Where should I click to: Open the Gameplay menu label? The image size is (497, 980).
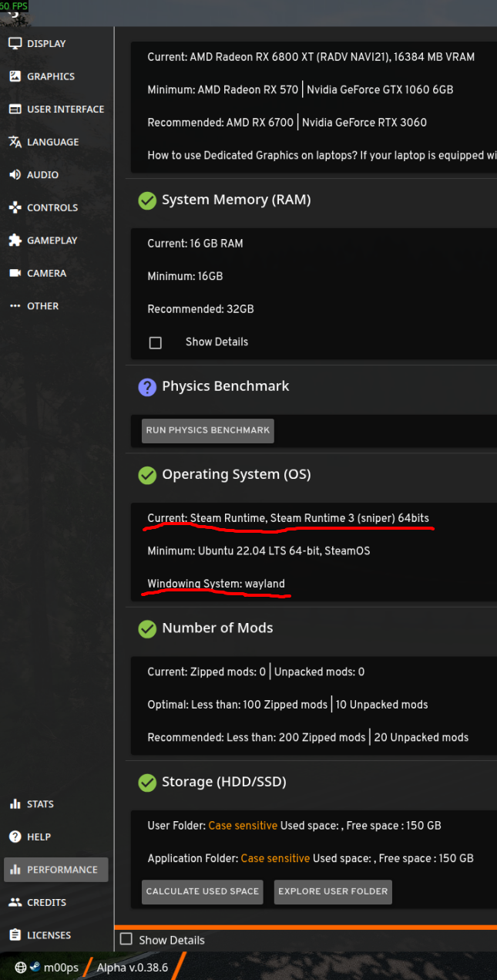(52, 241)
